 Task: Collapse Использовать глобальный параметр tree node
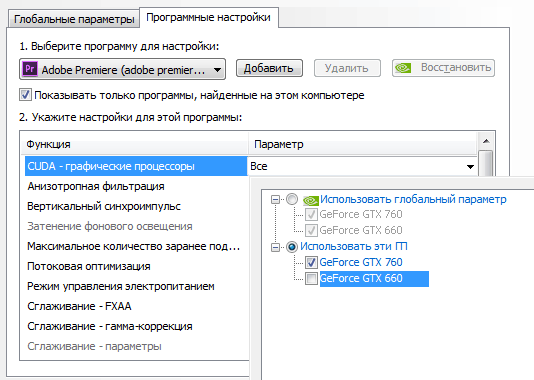276,199
